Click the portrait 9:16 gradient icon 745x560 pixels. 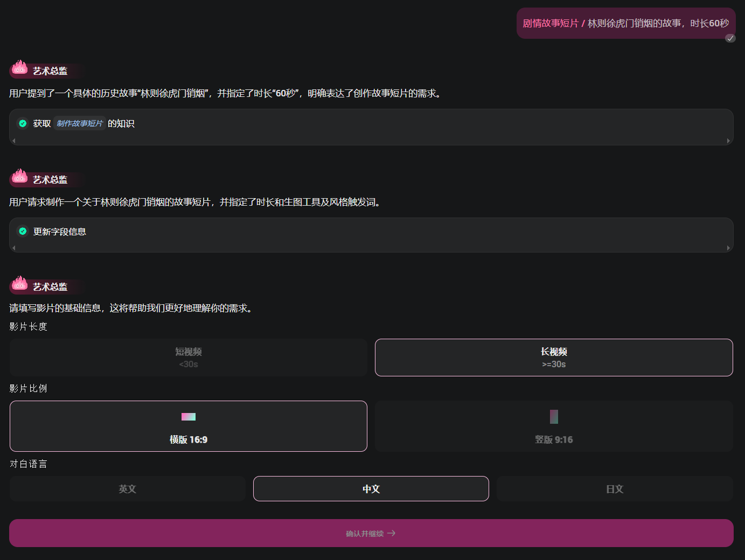click(x=554, y=417)
